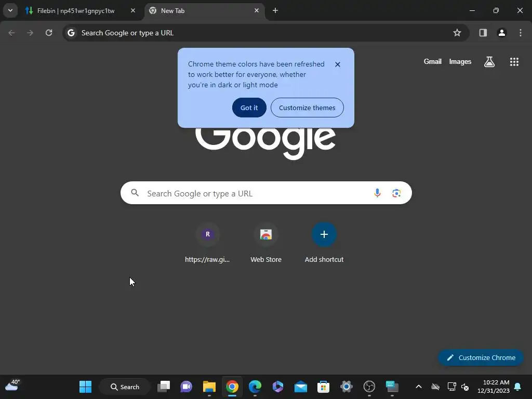Open File Explorer from the taskbar
This screenshot has width=532, height=399.
[209, 387]
